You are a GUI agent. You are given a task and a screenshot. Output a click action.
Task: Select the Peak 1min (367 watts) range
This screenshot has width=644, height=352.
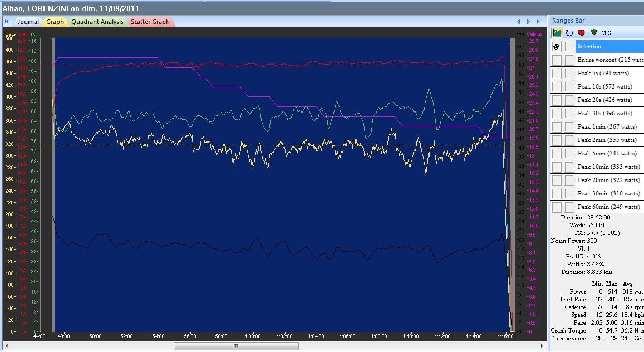click(x=607, y=126)
